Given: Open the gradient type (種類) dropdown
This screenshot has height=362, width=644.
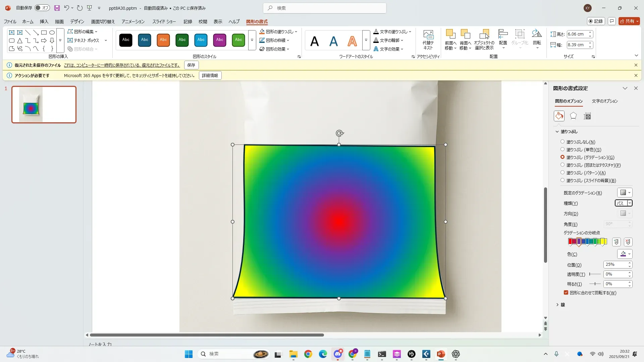Looking at the screenshot, I should 630,203.
